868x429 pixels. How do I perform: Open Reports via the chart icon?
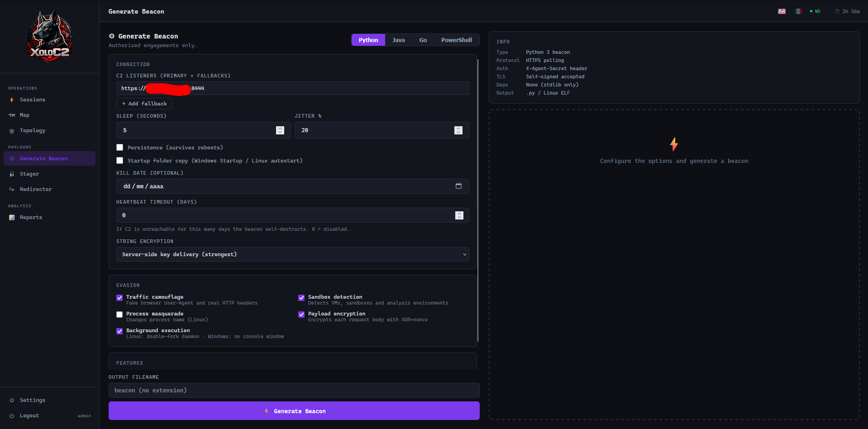[12, 217]
